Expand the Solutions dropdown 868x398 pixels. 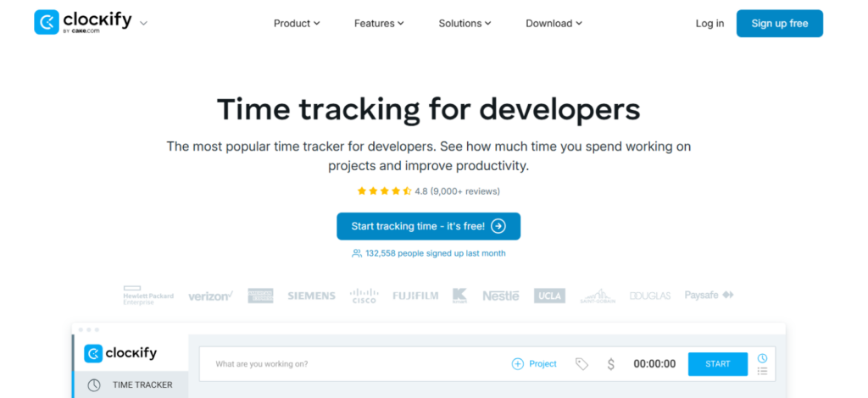tap(465, 23)
